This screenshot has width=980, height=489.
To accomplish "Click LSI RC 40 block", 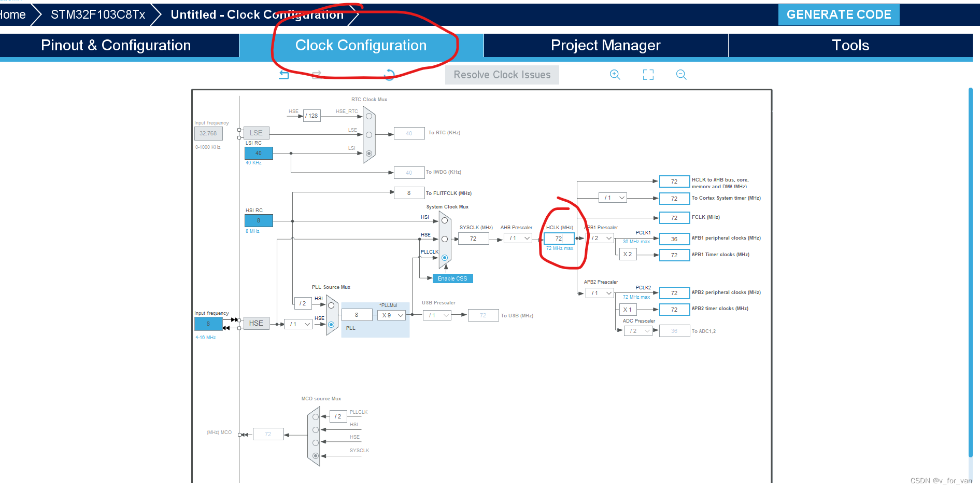I will pyautogui.click(x=259, y=153).
